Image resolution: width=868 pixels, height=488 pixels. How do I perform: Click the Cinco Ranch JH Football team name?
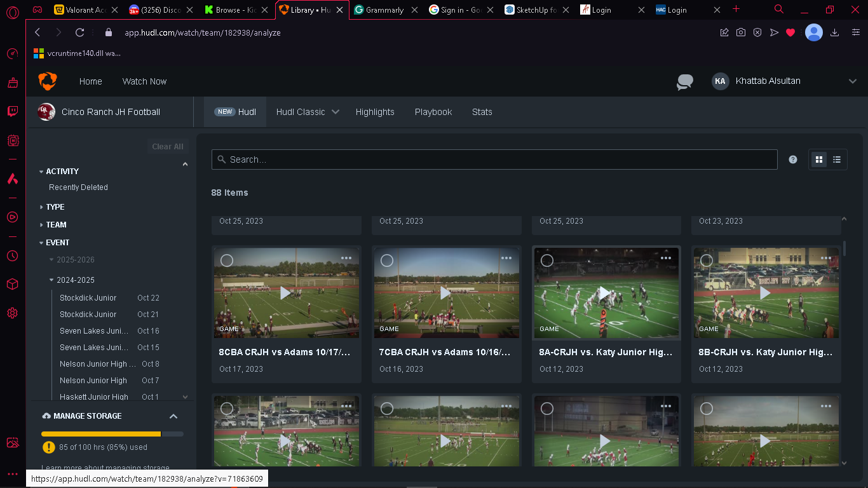(x=111, y=112)
